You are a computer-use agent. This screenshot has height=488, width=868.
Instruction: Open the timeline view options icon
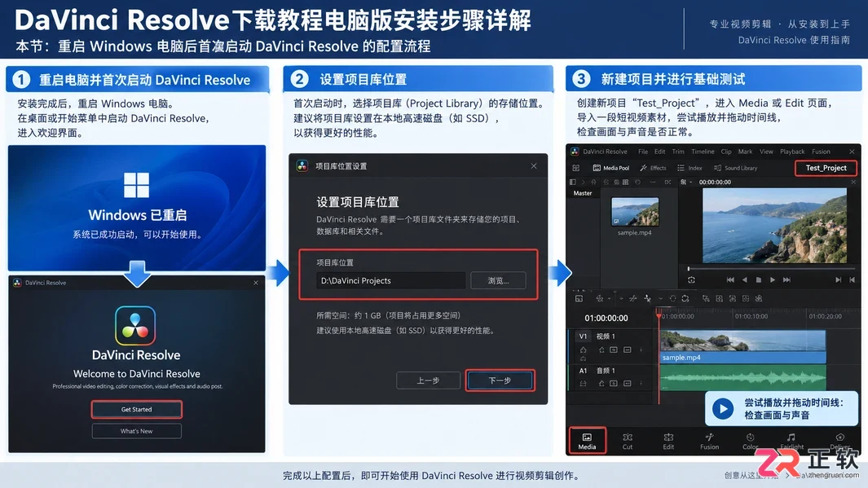point(579,298)
